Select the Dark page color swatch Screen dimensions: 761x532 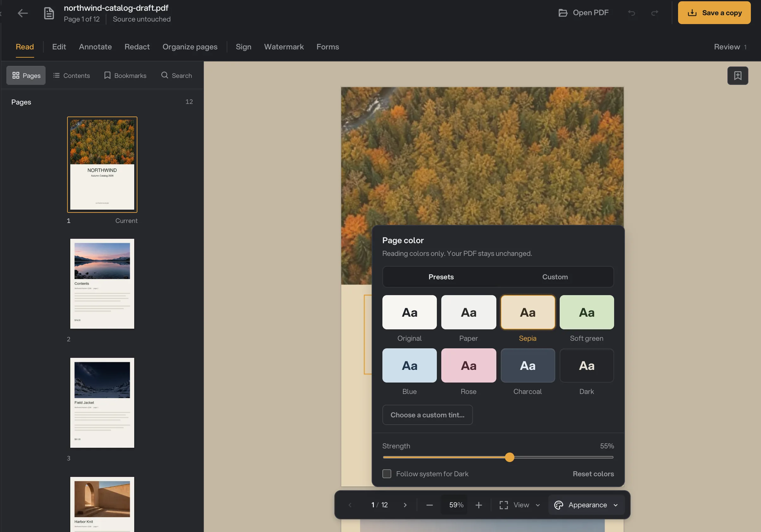tap(586, 365)
